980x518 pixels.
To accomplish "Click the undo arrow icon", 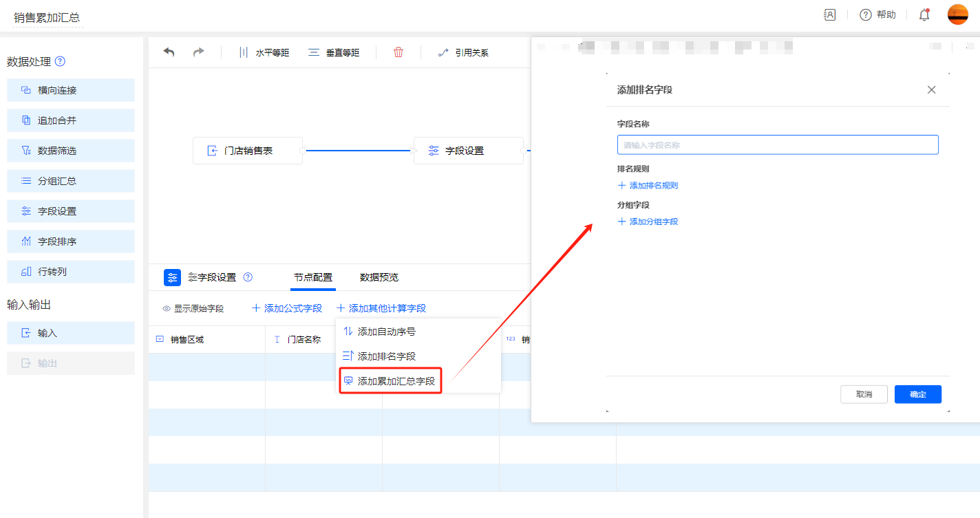I will tap(169, 52).
